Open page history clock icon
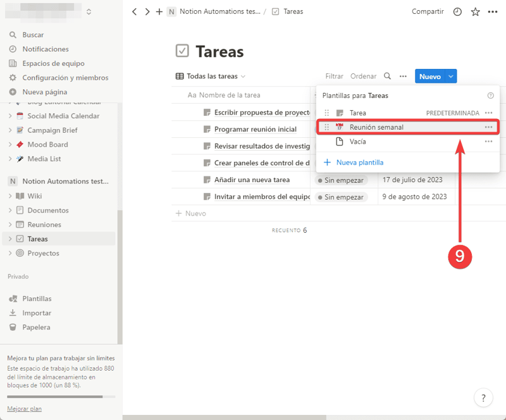 pyautogui.click(x=457, y=12)
